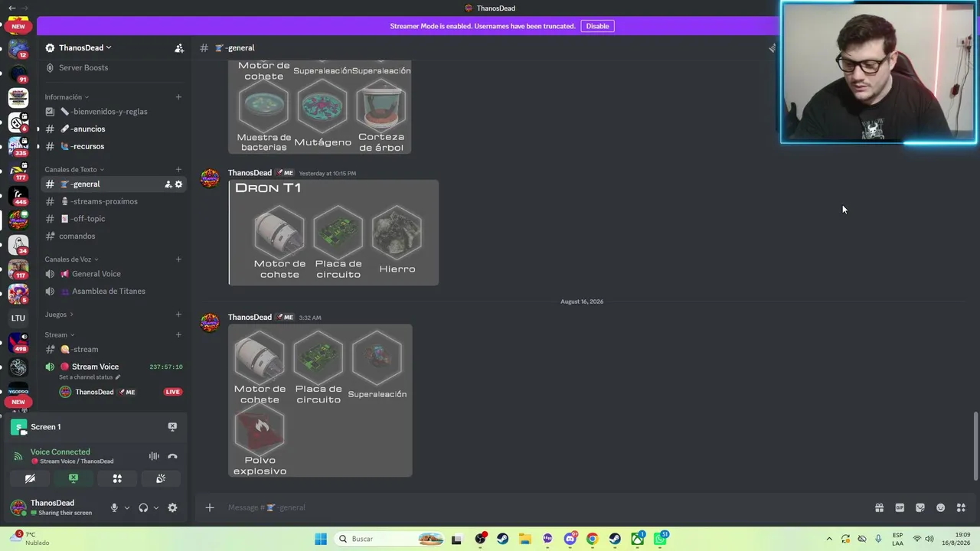Turn on the camera

30,478
